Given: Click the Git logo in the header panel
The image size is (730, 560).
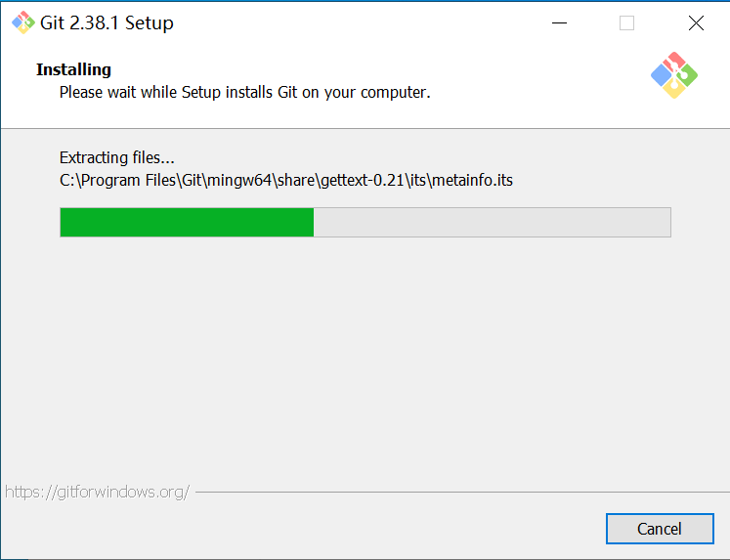Looking at the screenshot, I should 673,74.
